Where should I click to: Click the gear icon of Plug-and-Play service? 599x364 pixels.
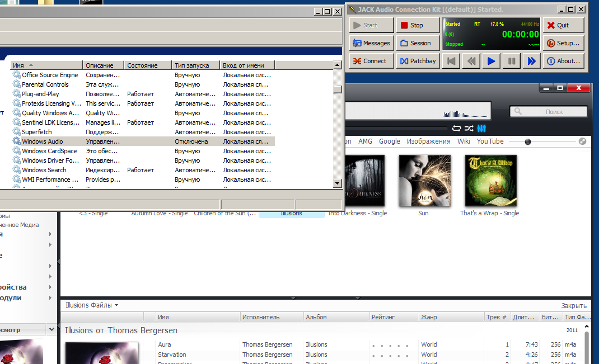pyautogui.click(x=16, y=94)
